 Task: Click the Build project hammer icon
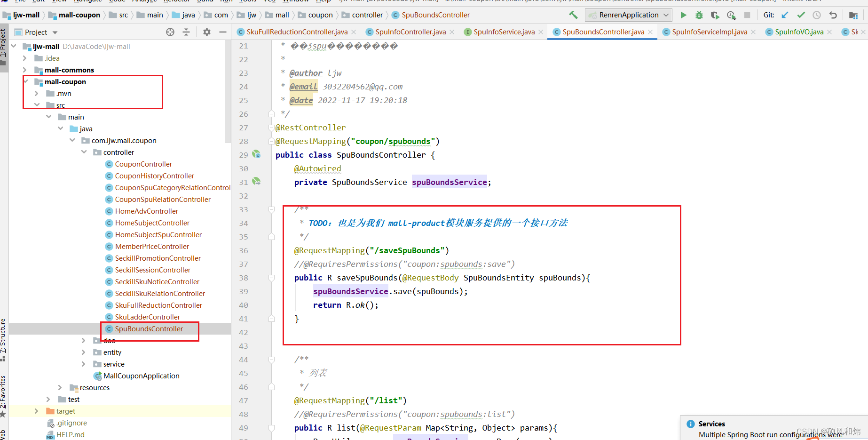573,15
